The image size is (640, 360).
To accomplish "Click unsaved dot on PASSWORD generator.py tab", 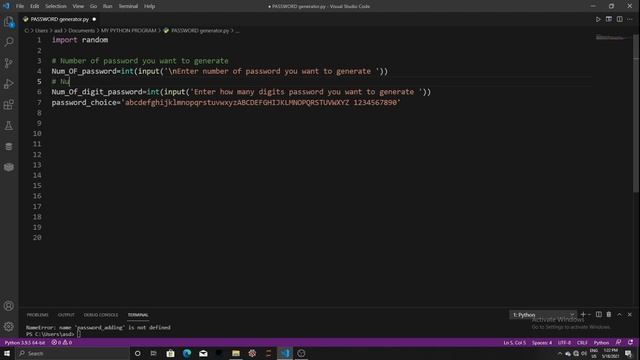I will tap(94, 19).
